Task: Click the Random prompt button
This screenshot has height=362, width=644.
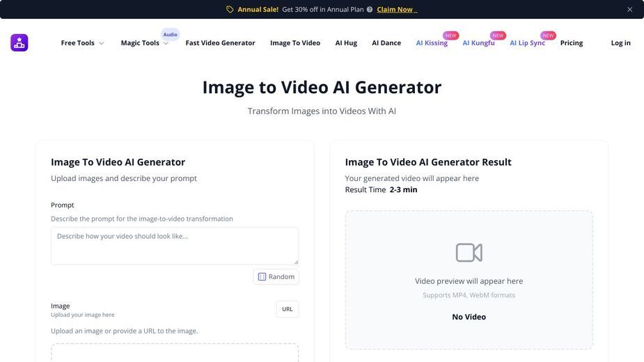Action: 276,276
